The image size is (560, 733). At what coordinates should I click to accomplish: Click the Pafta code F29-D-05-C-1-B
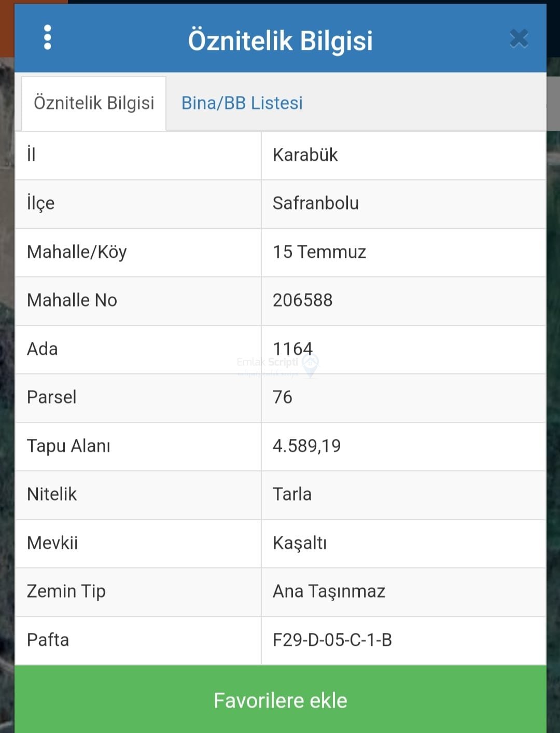[x=332, y=640]
